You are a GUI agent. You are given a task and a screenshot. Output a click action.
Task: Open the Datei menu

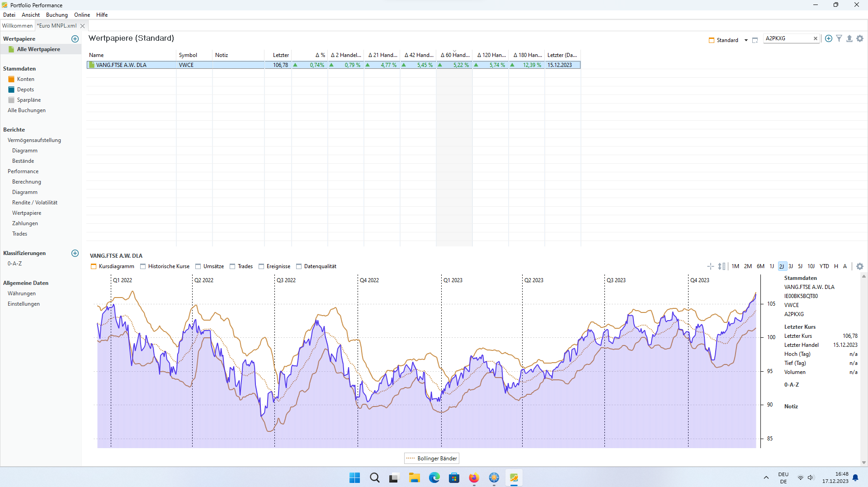click(9, 15)
